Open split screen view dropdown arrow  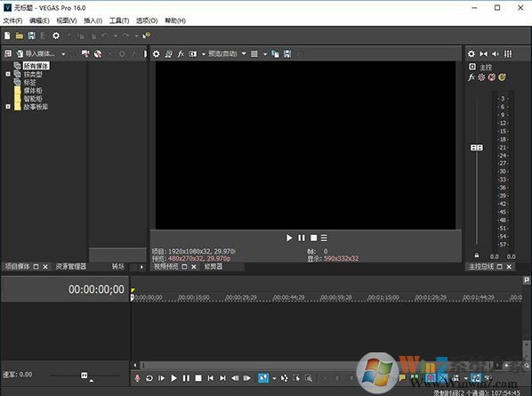tap(203, 53)
